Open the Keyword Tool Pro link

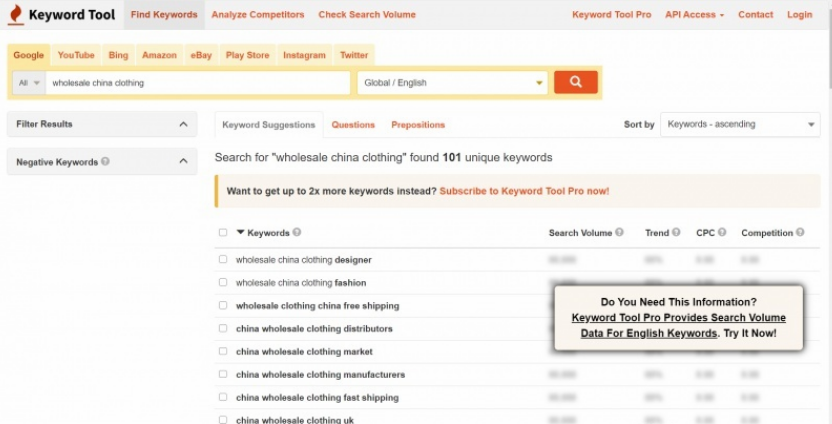pos(612,15)
